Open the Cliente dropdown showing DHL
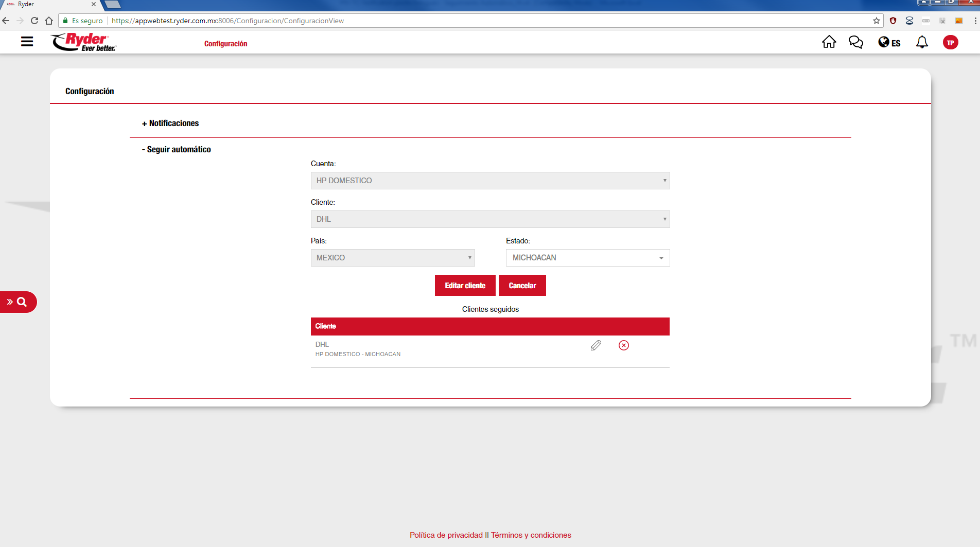Viewport: 980px width, 547px height. [490, 219]
